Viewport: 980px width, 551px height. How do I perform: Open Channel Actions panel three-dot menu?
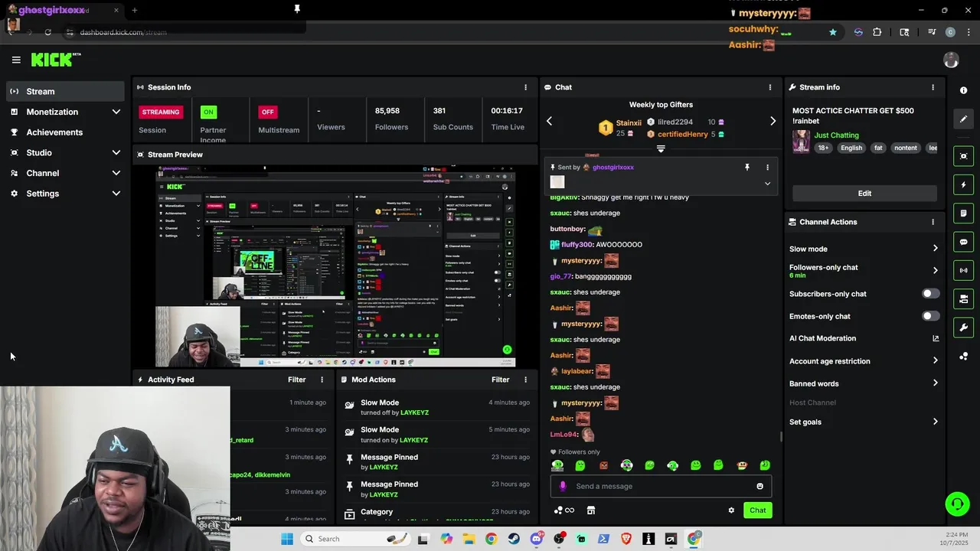click(933, 222)
